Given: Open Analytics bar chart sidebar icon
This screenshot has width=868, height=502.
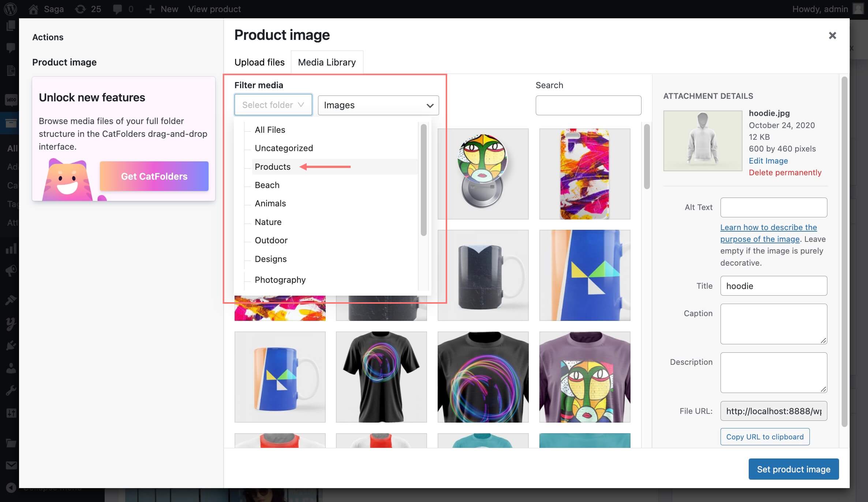Looking at the screenshot, I should tap(11, 249).
